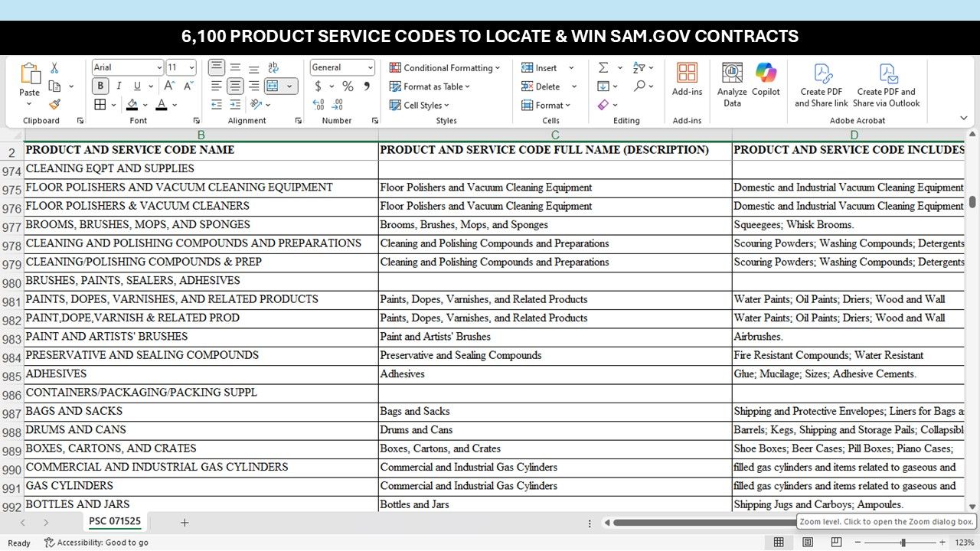
Task: Click the Increase Decimal icon
Action: (318, 105)
